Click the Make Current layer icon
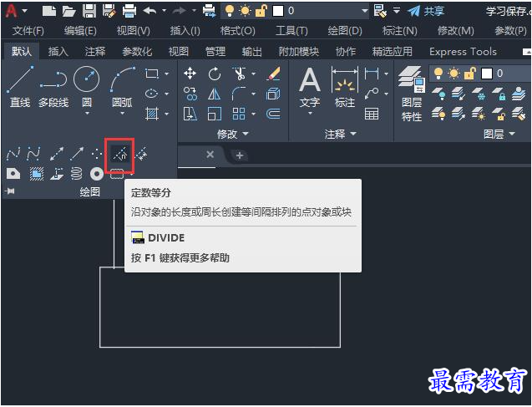The image size is (532, 407). click(519, 94)
